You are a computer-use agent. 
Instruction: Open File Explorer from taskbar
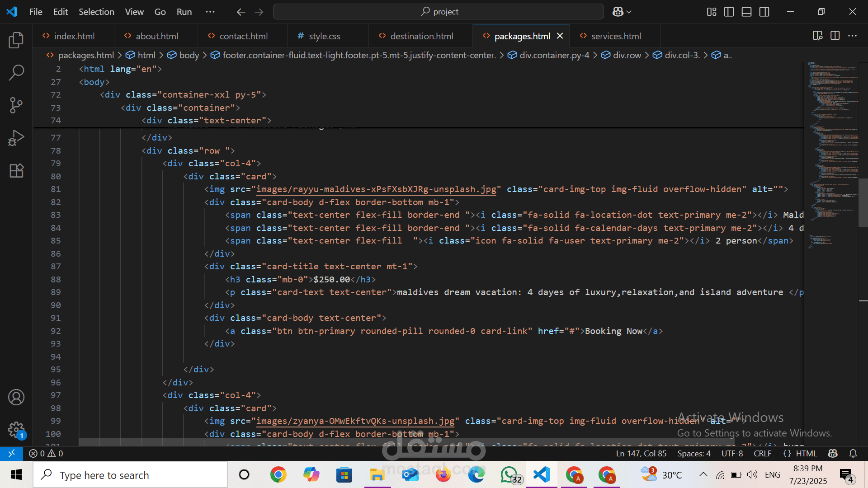coord(377,475)
